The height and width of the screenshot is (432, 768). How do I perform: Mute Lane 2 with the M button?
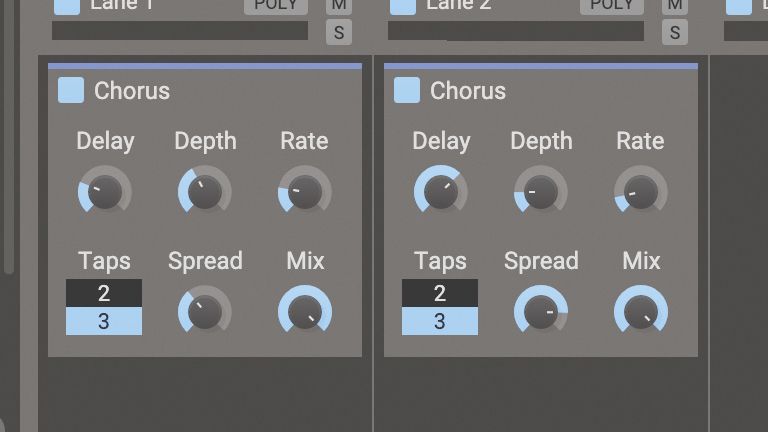click(x=675, y=5)
